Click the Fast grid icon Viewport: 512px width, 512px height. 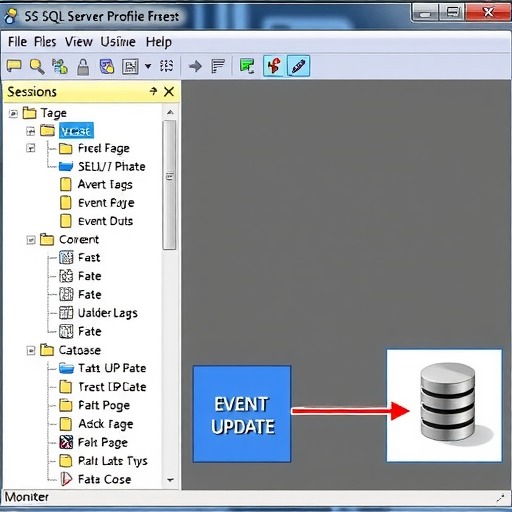click(x=66, y=257)
